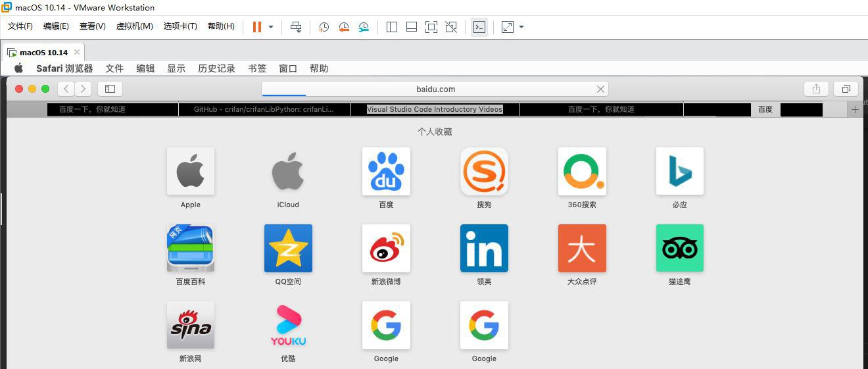Viewport: 868px width, 369px height.
Task: Open Safari's 窗口 menu
Action: click(x=288, y=68)
